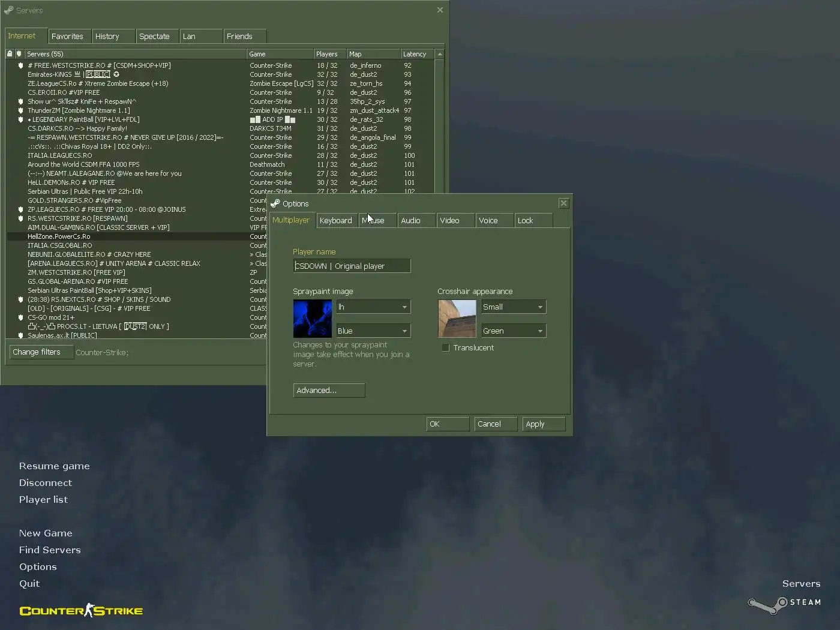Image resolution: width=840 pixels, height=630 pixels.
Task: Click the Steam icon in Servers title bar
Action: [8, 10]
